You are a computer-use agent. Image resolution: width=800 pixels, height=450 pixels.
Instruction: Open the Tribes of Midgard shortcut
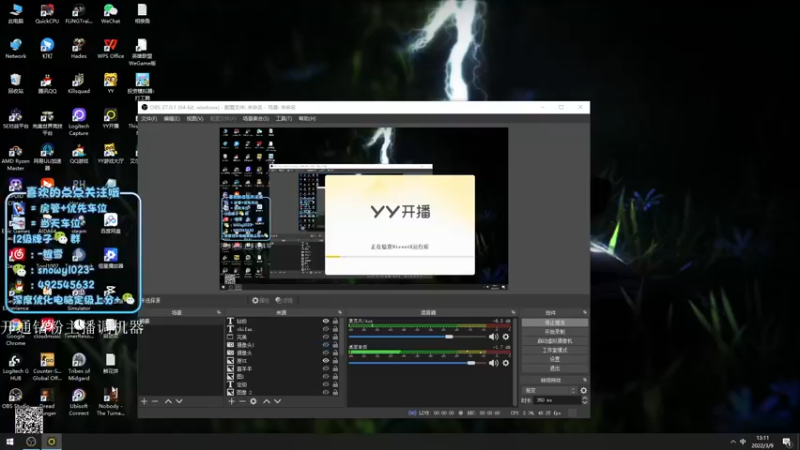pyautogui.click(x=79, y=367)
